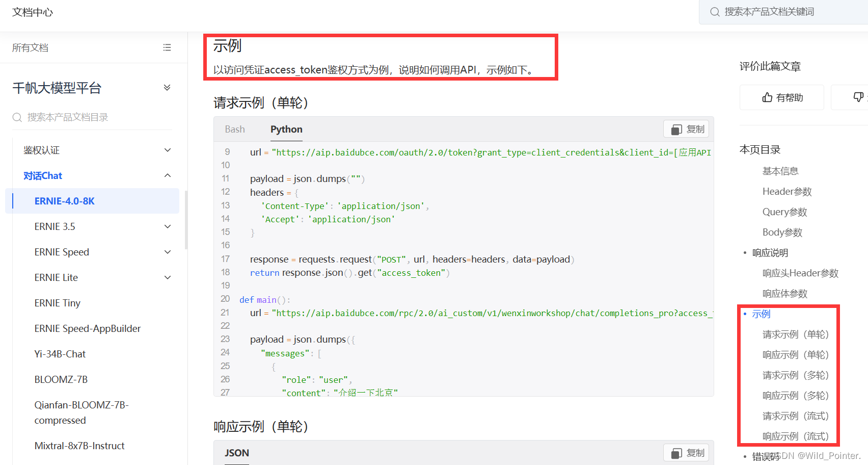Viewport: 868px width, 465px height.
Task: Click the search icon in the sidebar document search
Action: tap(17, 117)
